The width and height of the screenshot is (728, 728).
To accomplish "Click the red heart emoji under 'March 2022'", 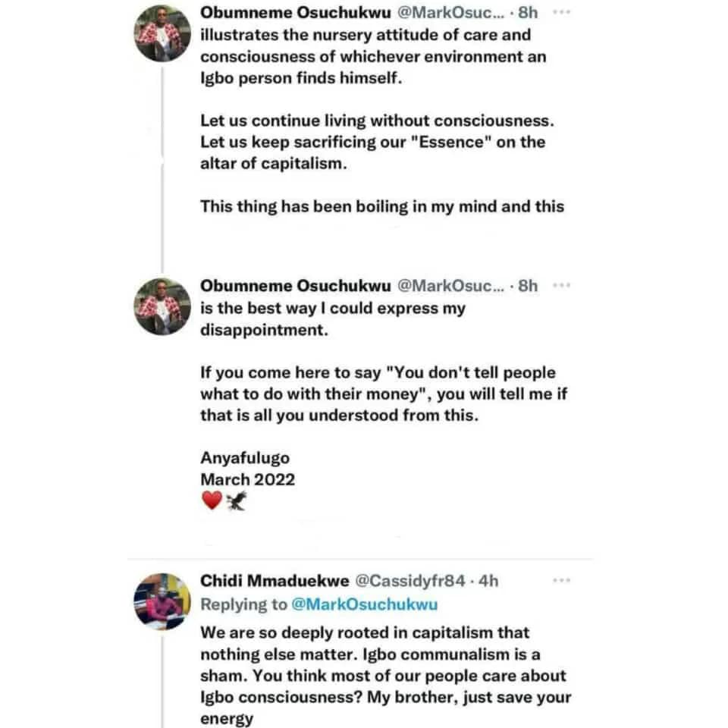I will point(212,500).
